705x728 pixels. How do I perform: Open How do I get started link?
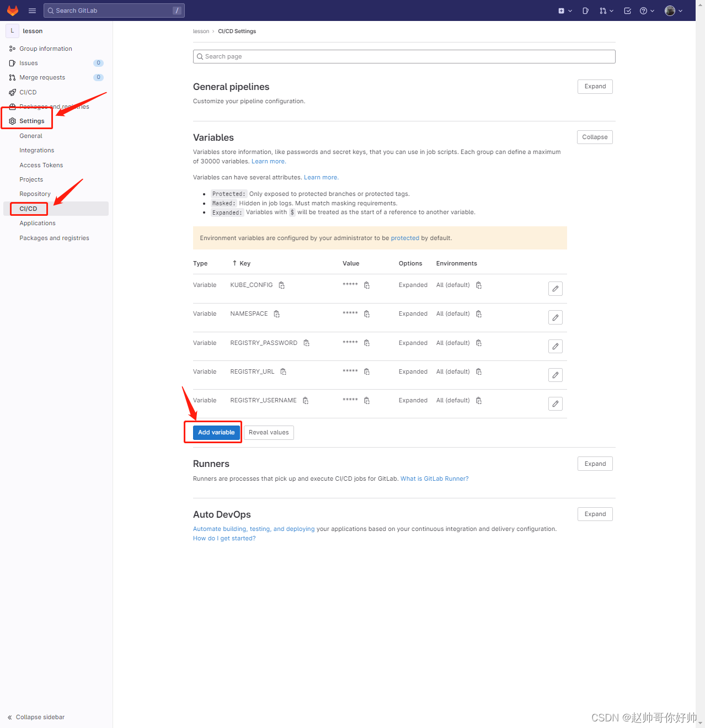pyautogui.click(x=225, y=538)
